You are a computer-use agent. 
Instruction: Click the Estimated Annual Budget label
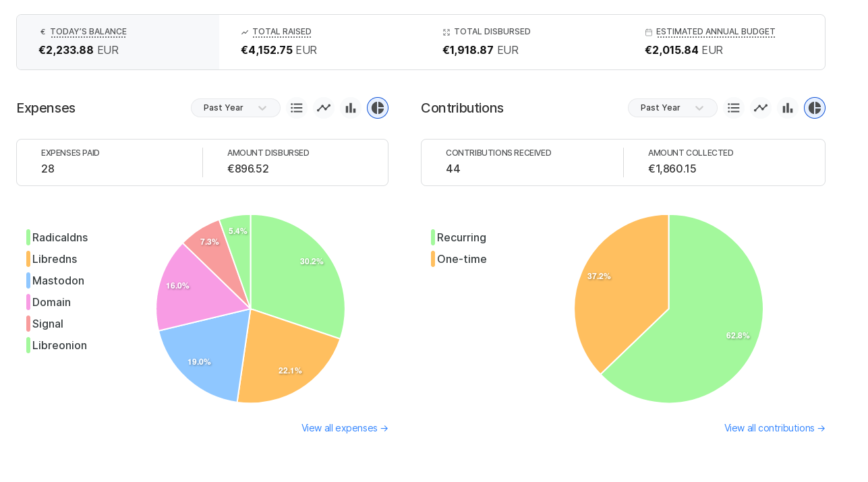click(715, 32)
